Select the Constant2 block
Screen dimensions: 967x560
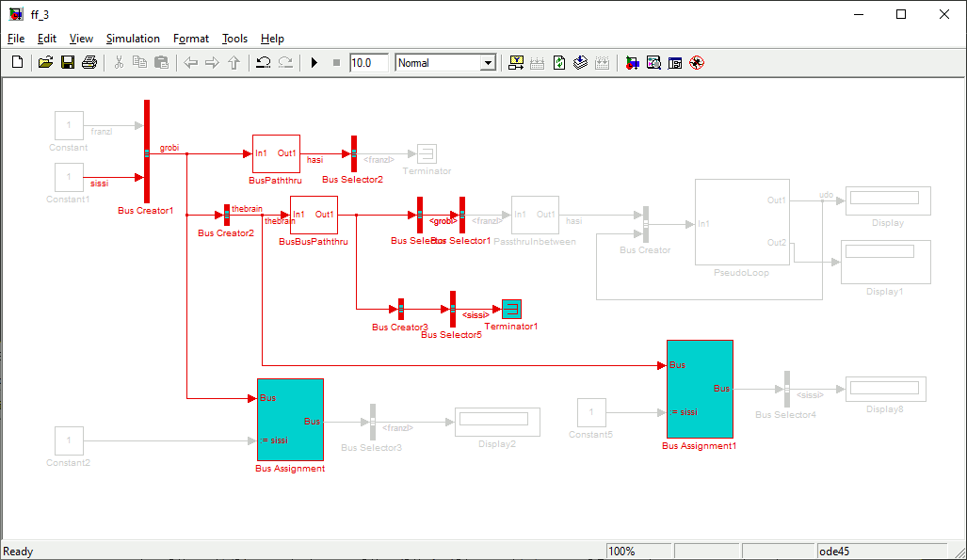pyautogui.click(x=69, y=441)
